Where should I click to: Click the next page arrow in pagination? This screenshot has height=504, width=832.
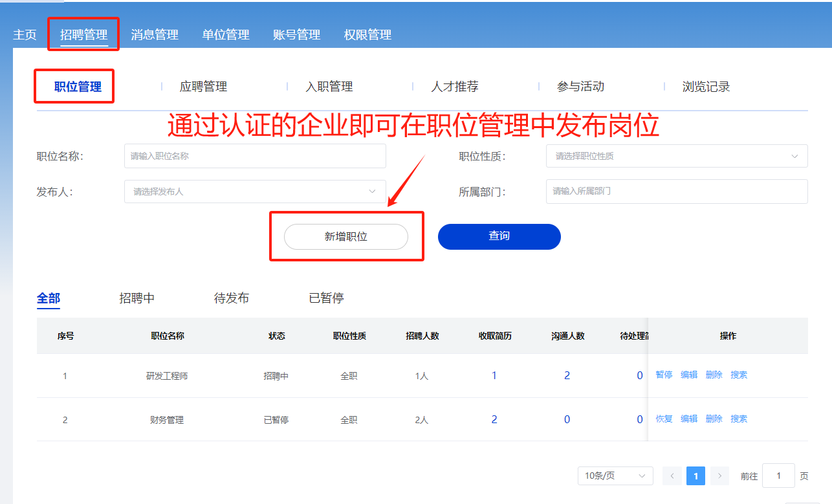pyautogui.click(x=719, y=476)
